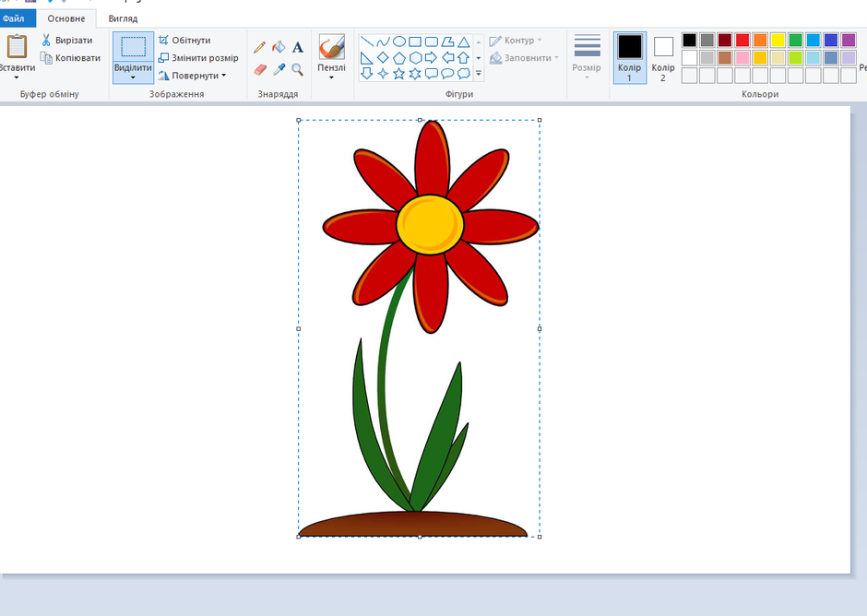Viewport: 867px width, 616px height.
Task: Choose the Right arrow shape
Action: pos(432,57)
